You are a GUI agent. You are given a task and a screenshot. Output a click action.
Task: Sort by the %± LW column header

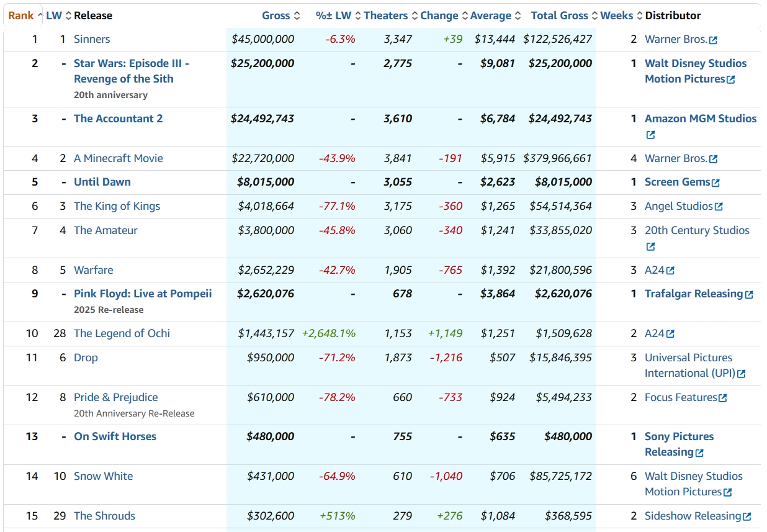(x=339, y=16)
